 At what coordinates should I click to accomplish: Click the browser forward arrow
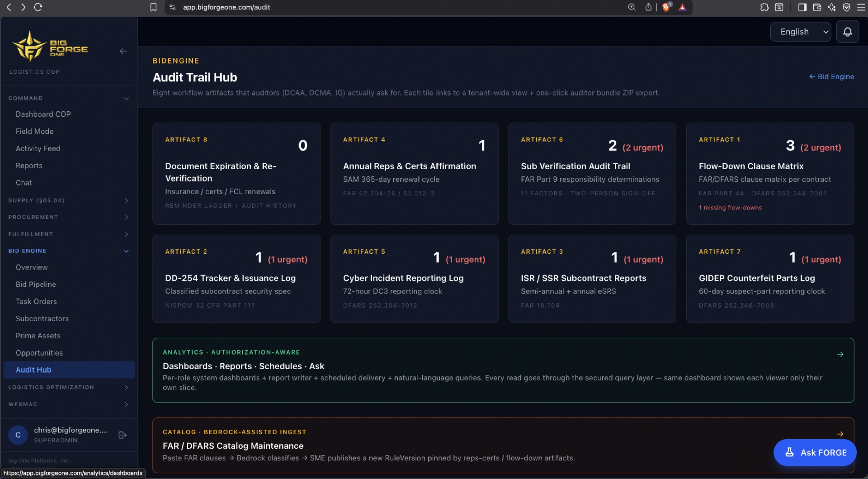[x=23, y=7]
